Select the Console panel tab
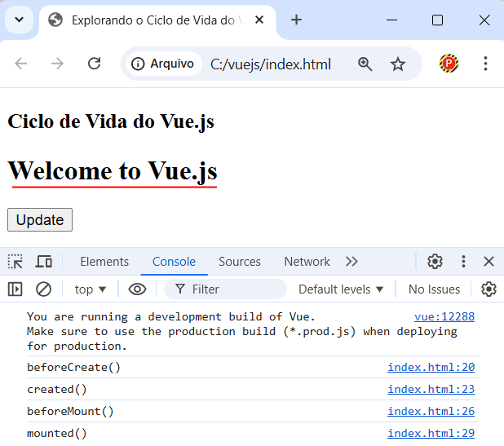 (x=174, y=262)
